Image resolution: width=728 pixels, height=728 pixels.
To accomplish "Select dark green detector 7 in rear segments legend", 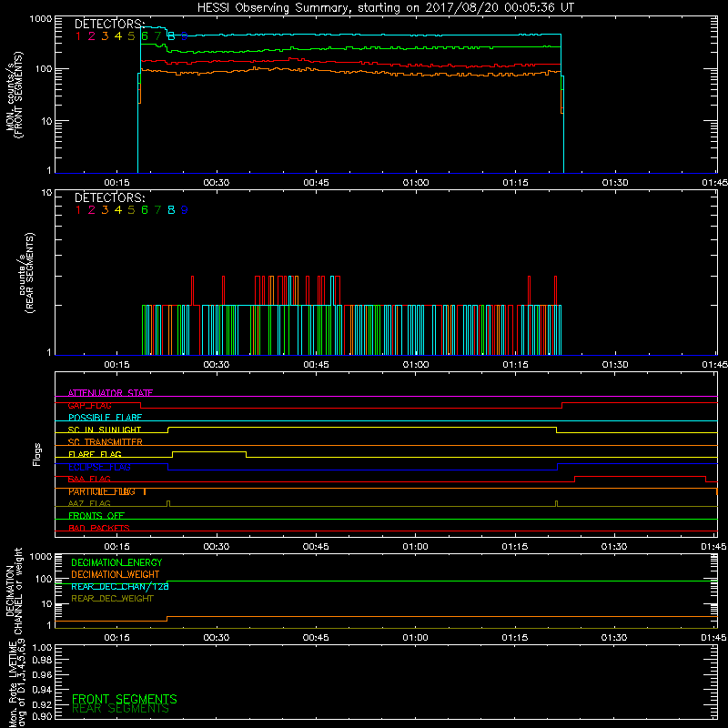I will tap(157, 210).
